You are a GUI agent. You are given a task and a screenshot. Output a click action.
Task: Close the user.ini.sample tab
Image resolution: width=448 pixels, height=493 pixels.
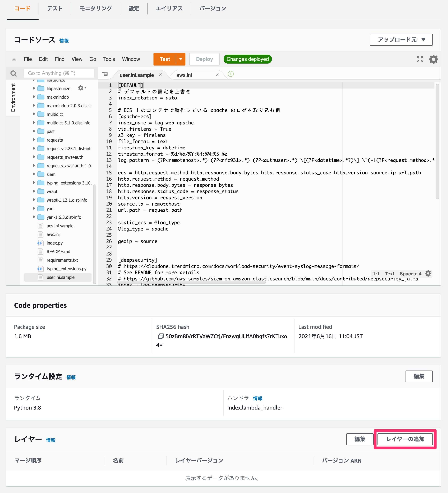click(x=161, y=75)
